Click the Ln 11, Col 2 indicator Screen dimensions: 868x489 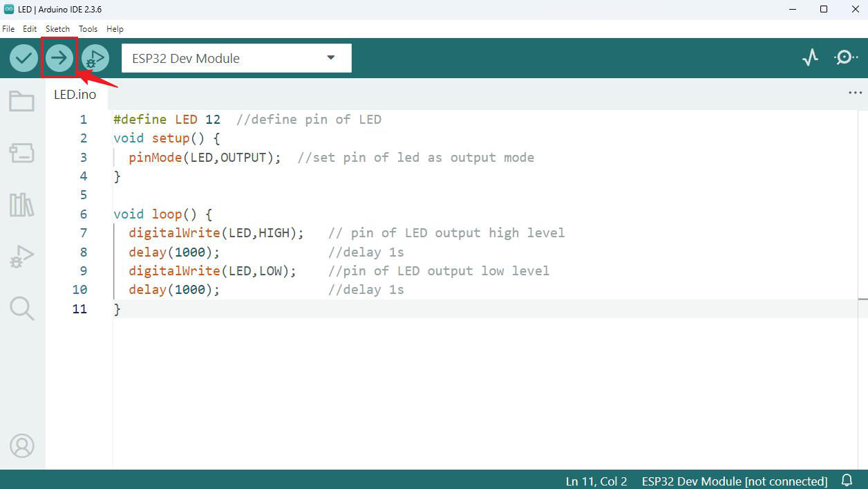(x=596, y=481)
